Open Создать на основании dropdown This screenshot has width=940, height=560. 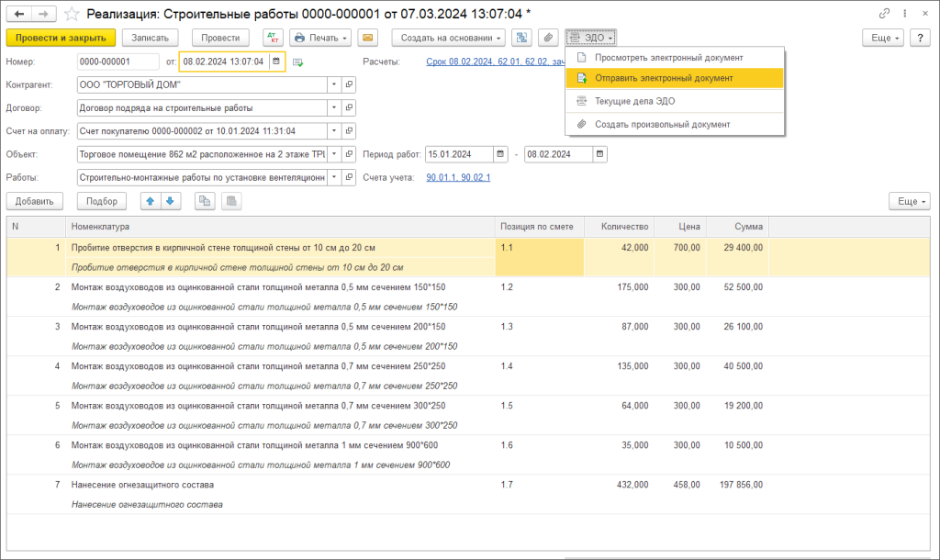[x=448, y=38]
